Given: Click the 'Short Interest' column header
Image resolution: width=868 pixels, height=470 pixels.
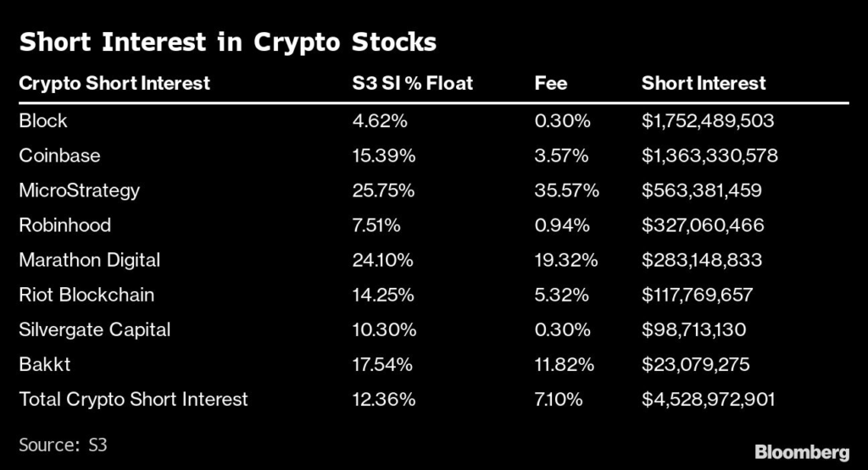Looking at the screenshot, I should pyautogui.click(x=704, y=83).
